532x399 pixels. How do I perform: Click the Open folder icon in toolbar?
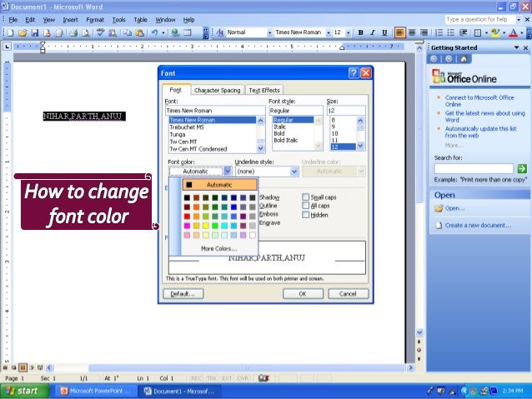click(23, 32)
